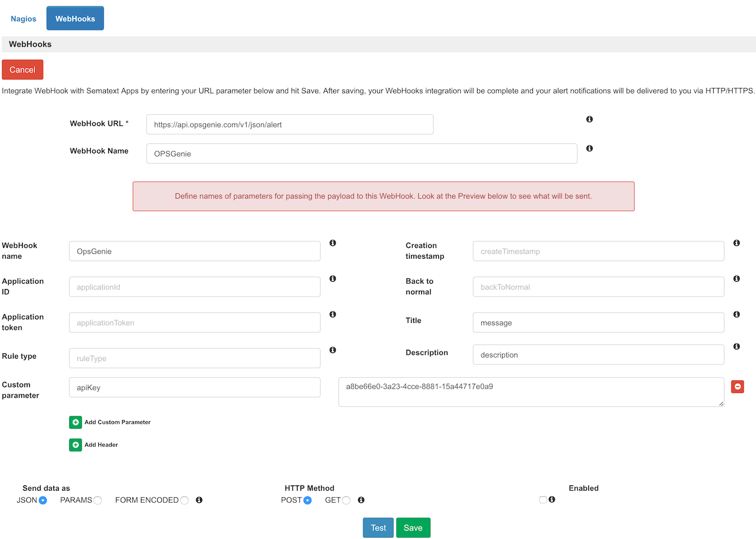
Task: Click info icon for Creation timestamp
Action: point(736,243)
